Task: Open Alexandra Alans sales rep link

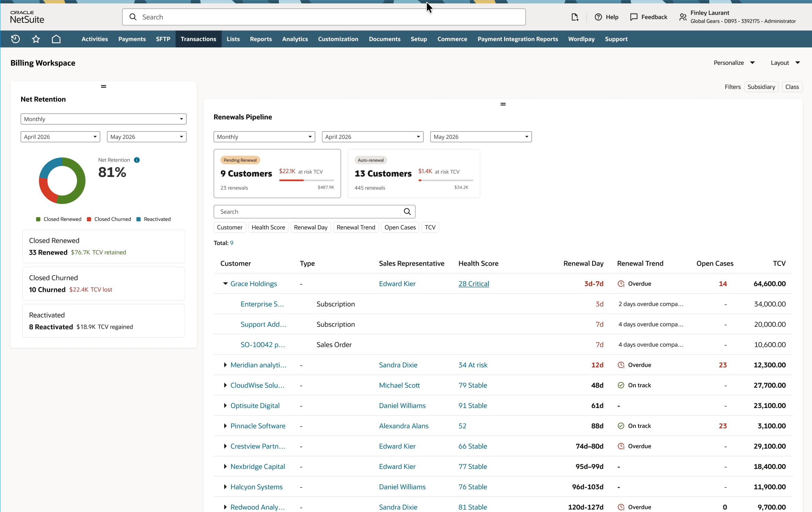Action: [404, 426]
